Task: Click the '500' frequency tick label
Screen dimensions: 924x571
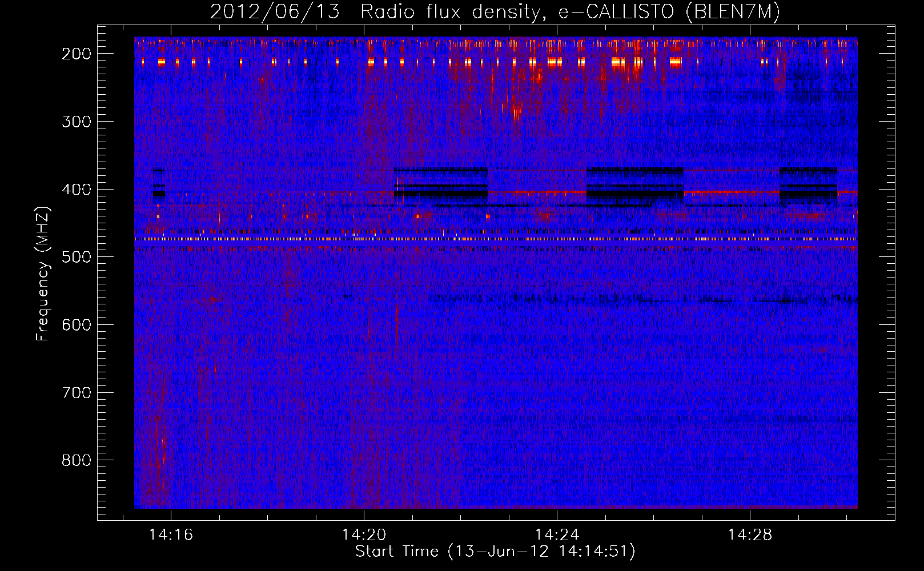Action: click(76, 257)
